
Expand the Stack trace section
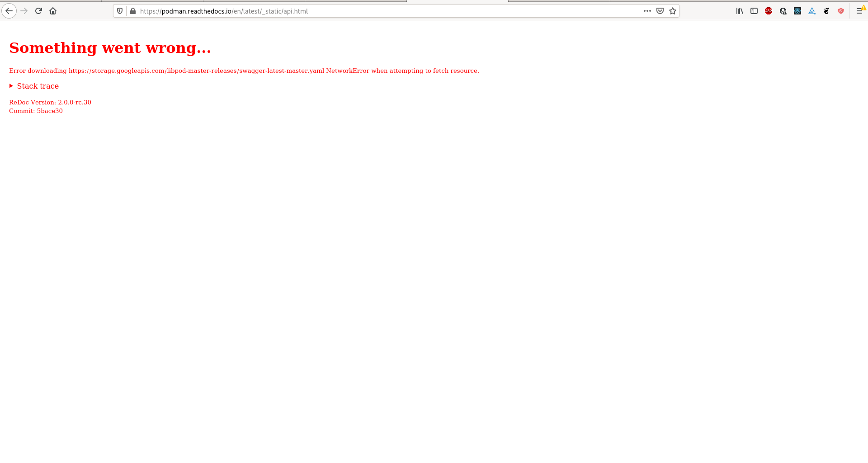[38, 86]
